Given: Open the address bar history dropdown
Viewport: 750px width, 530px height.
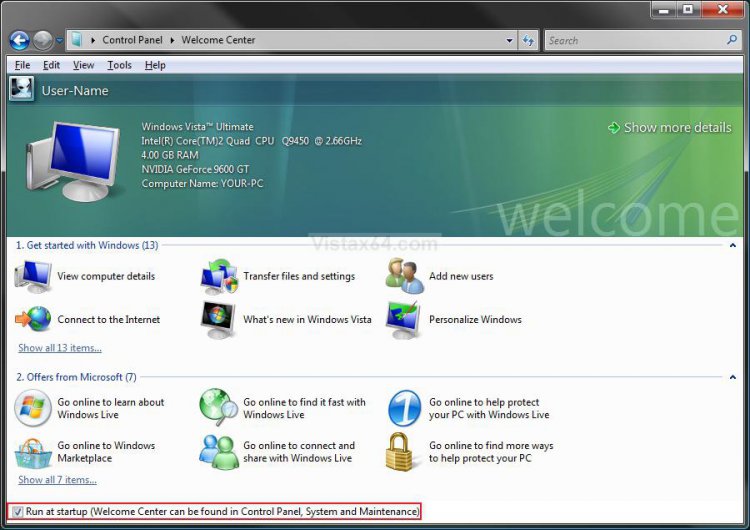Looking at the screenshot, I should pos(508,40).
